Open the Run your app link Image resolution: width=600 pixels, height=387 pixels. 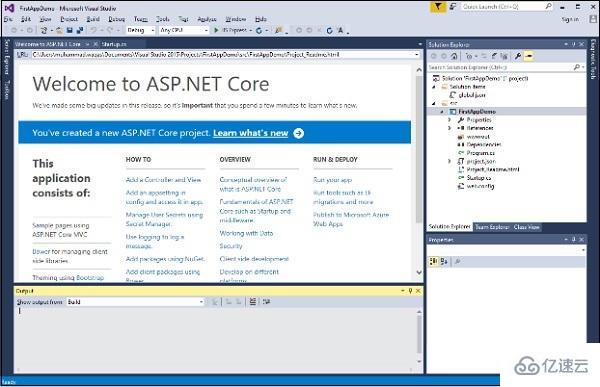pos(333,180)
